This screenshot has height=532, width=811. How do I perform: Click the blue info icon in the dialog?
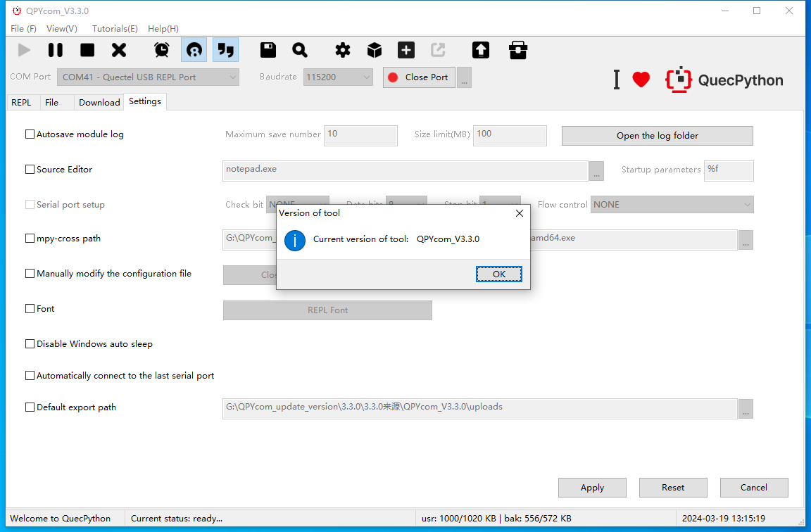[x=295, y=241]
